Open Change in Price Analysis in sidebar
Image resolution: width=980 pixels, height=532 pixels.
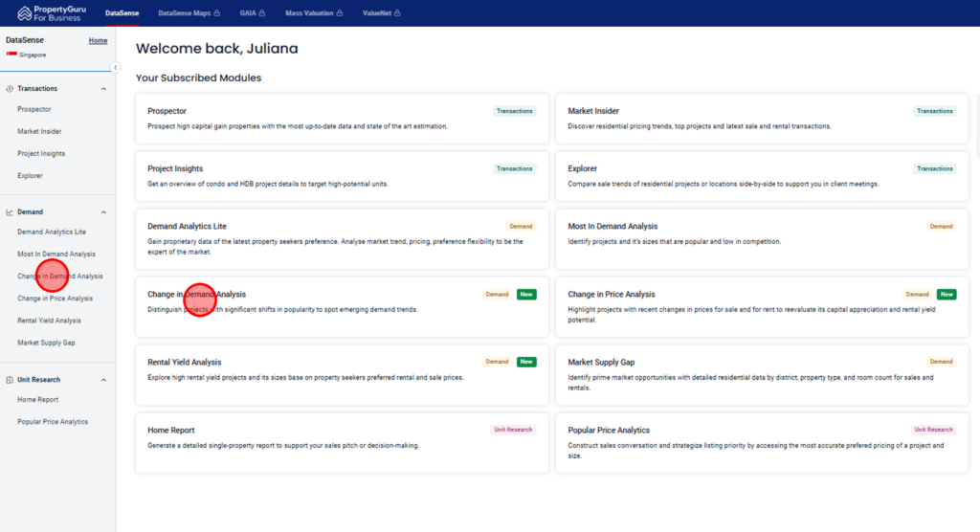tap(55, 299)
